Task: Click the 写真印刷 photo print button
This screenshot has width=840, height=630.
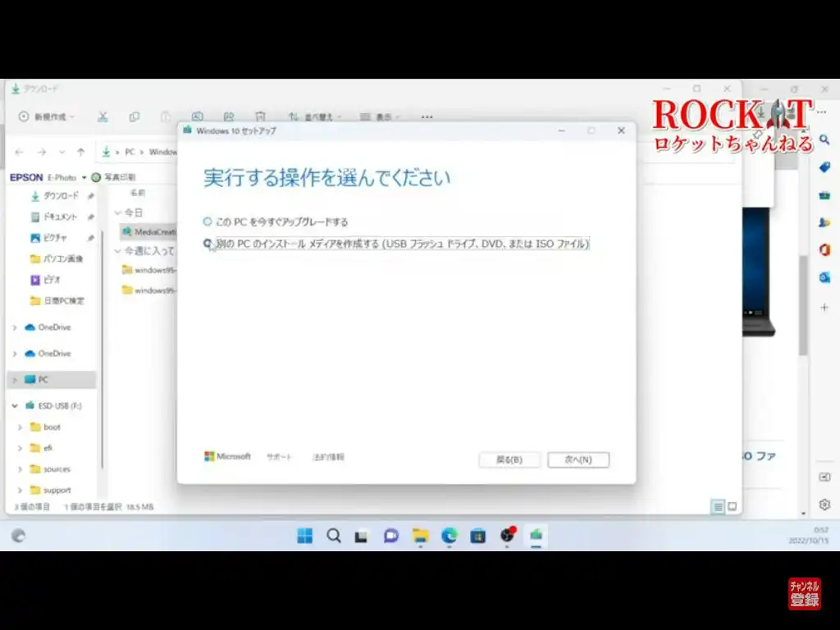Action: tap(113, 177)
